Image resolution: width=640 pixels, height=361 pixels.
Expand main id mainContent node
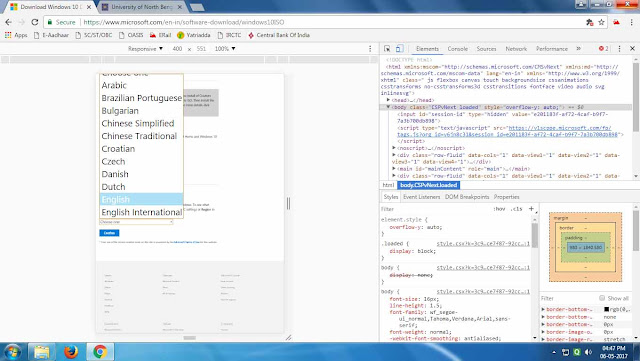coord(394,169)
